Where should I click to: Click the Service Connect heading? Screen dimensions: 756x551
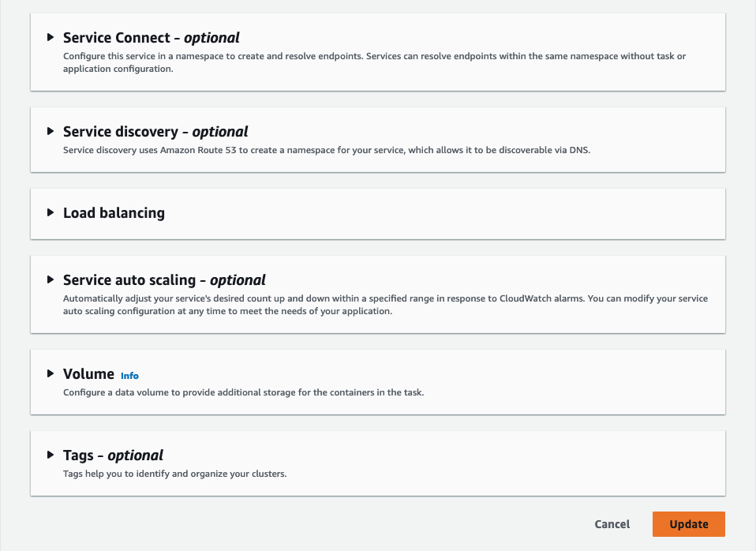(151, 37)
